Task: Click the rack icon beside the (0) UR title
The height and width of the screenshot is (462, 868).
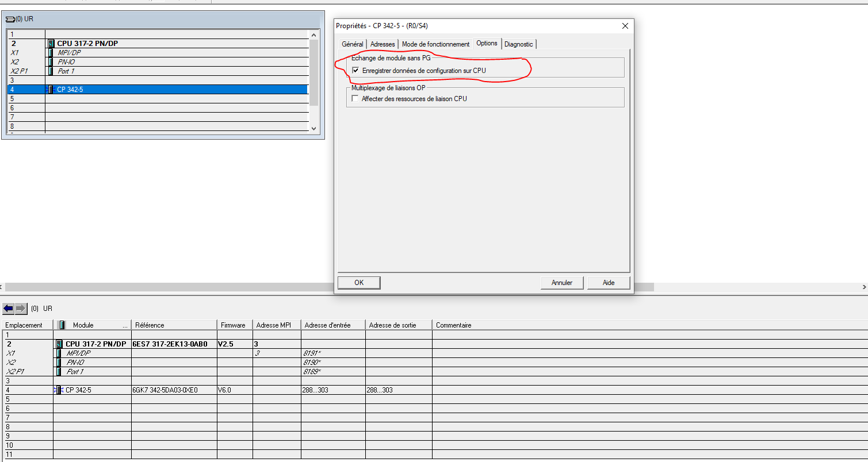Action: click(9, 19)
